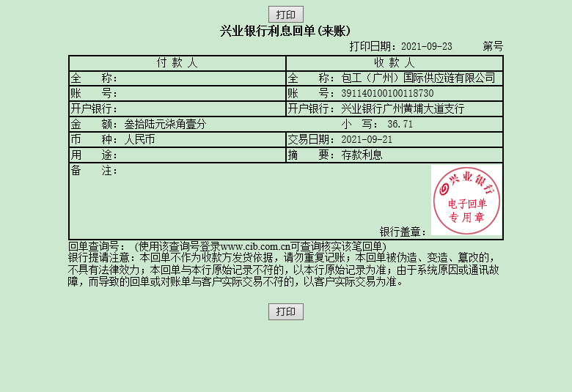Click the 摘要 label
The height and width of the screenshot is (392, 572).
pyautogui.click(x=311, y=155)
